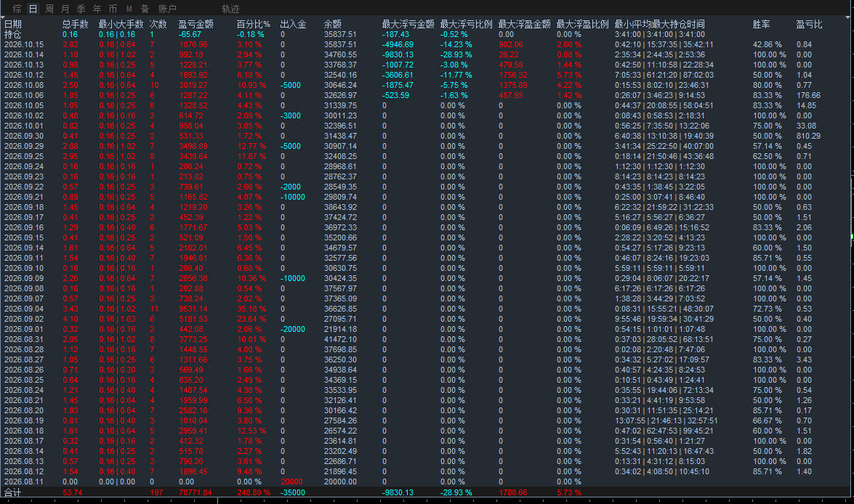
Task: Click the 次数 column header
Action: click(158, 24)
